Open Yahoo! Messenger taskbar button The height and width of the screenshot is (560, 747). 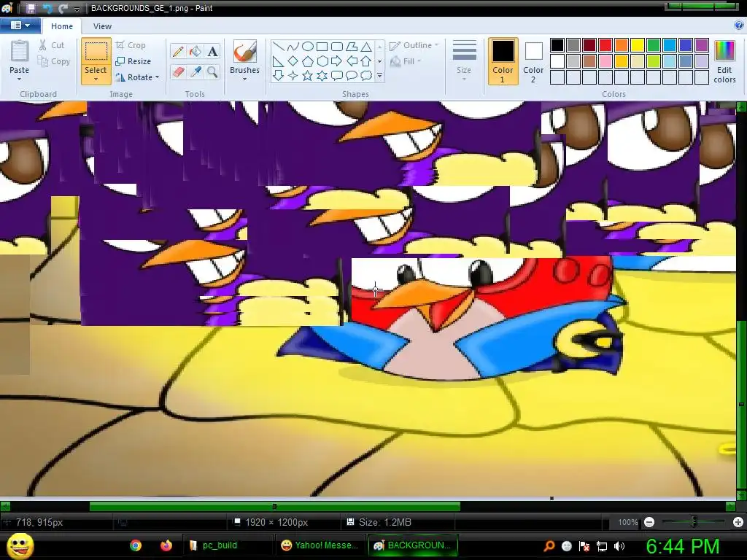(x=320, y=545)
